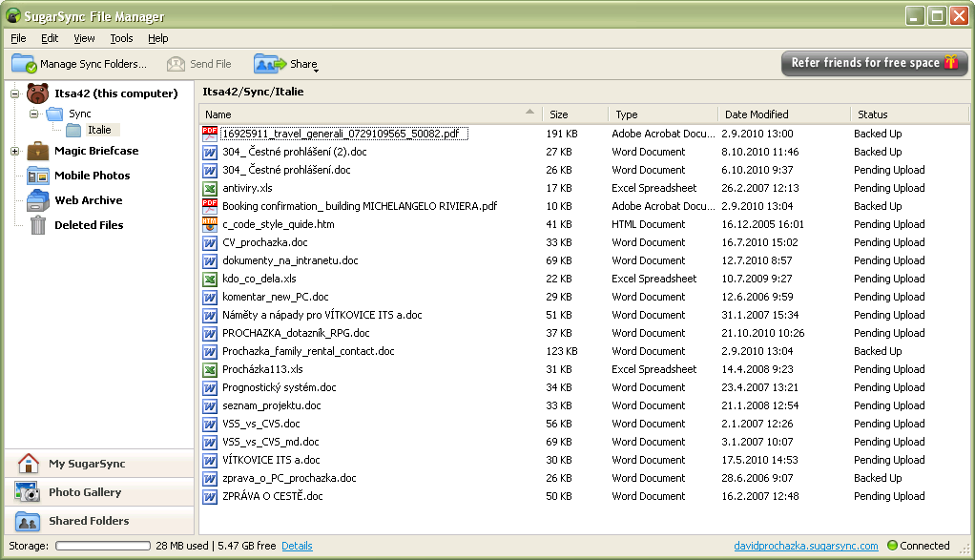Select the Deleted Files label
Image resolution: width=975 pixels, height=560 pixels.
click(89, 225)
